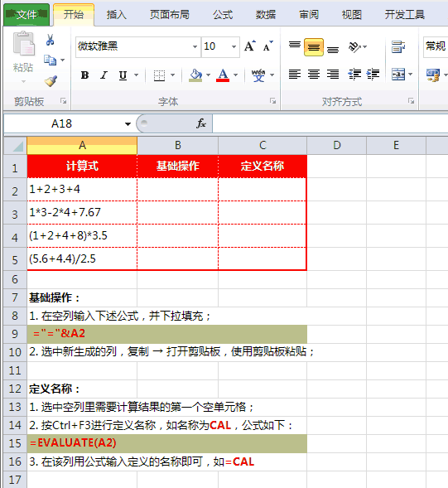
Task: Click in the formula bar field
Action: pyautogui.click(x=330, y=123)
